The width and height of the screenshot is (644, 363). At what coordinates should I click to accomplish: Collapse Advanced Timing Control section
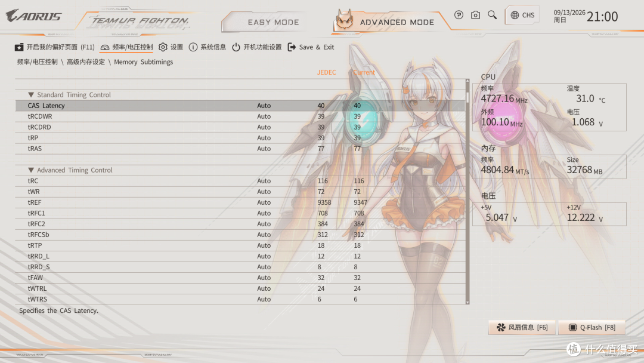31,170
